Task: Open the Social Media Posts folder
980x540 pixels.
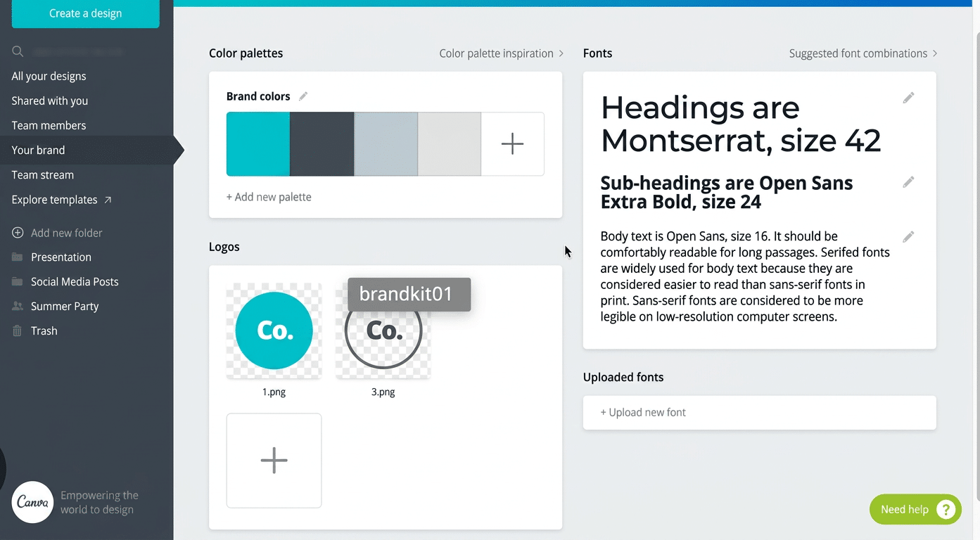Action: coord(75,281)
